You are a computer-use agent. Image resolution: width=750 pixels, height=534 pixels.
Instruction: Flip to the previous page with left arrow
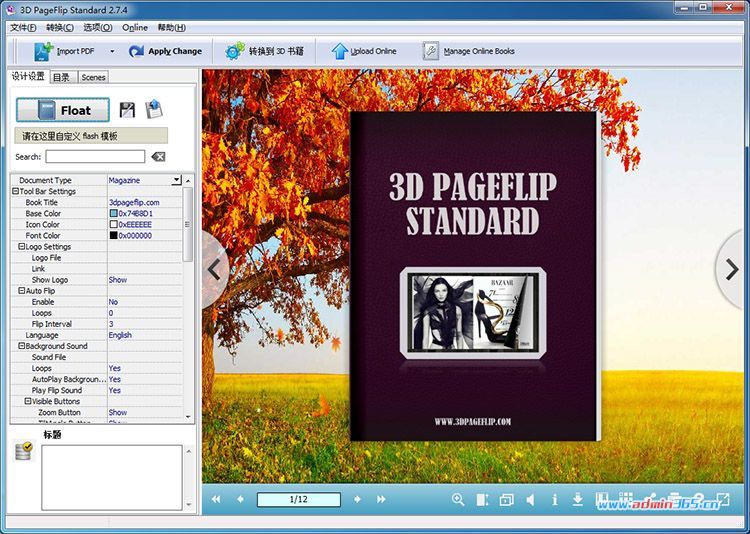[x=214, y=269]
